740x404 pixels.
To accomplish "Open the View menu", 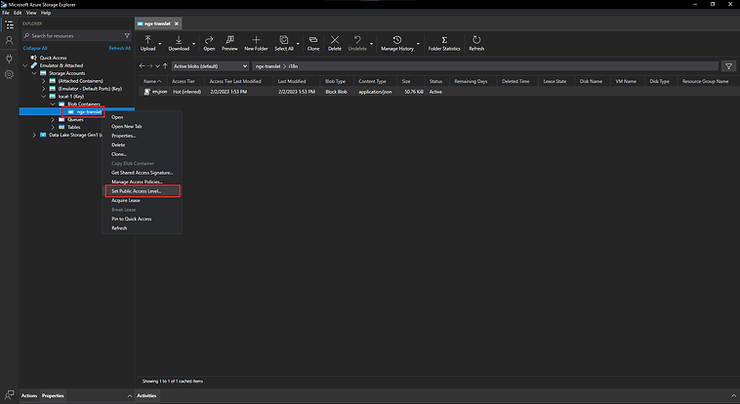I will point(31,13).
